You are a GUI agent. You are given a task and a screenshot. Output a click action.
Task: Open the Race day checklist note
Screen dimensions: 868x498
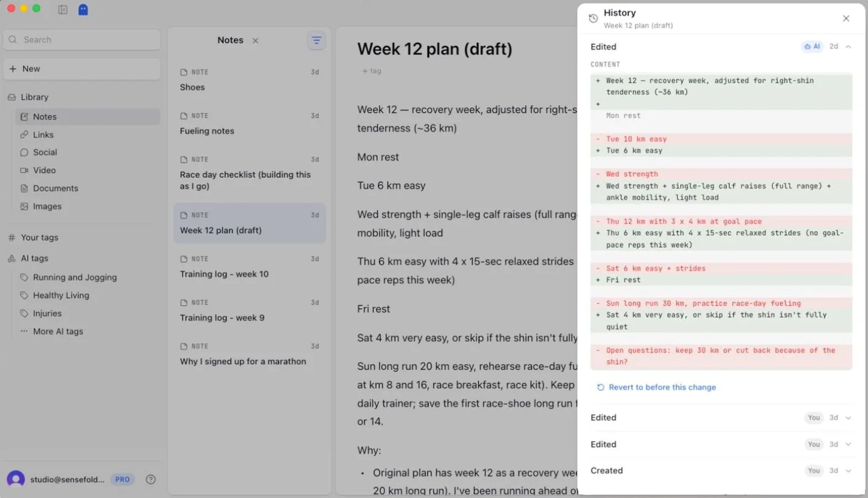click(250, 173)
